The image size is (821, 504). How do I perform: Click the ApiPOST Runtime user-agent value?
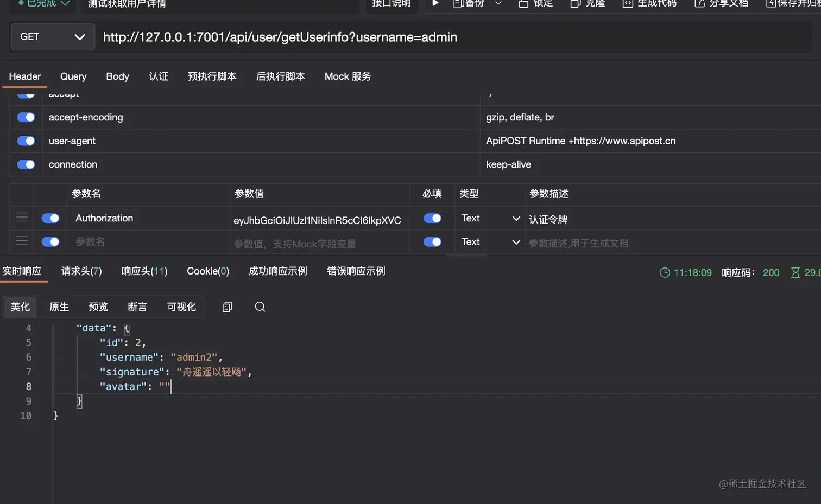pyautogui.click(x=581, y=141)
